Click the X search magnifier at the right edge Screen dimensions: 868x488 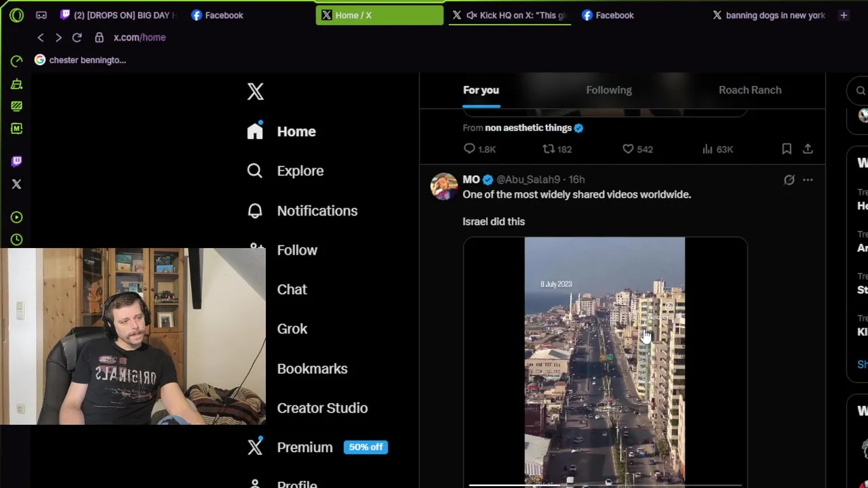[861, 91]
